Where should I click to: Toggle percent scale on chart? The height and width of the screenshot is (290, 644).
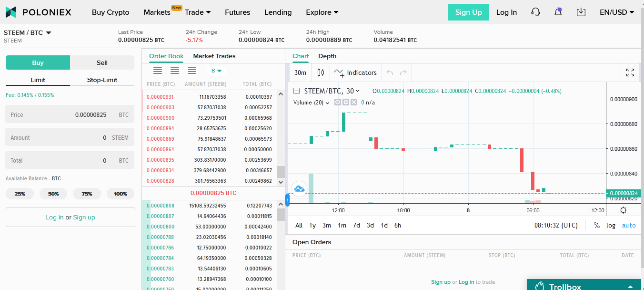596,225
